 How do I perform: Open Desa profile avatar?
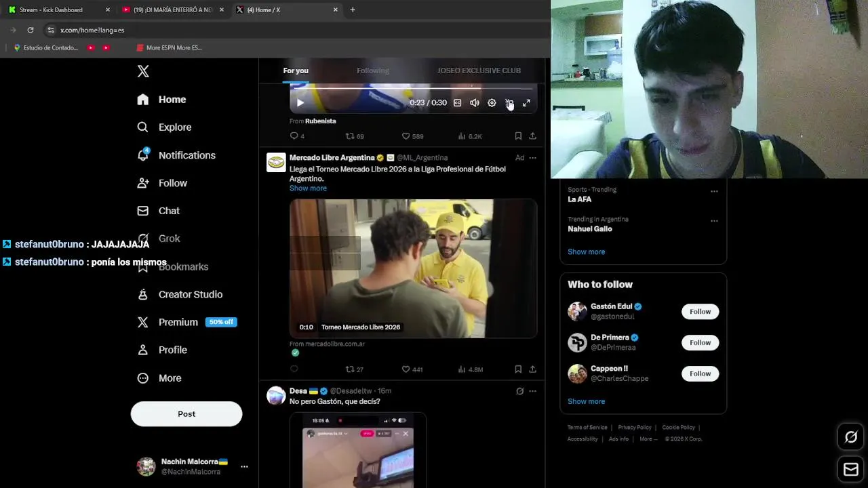[276, 396]
